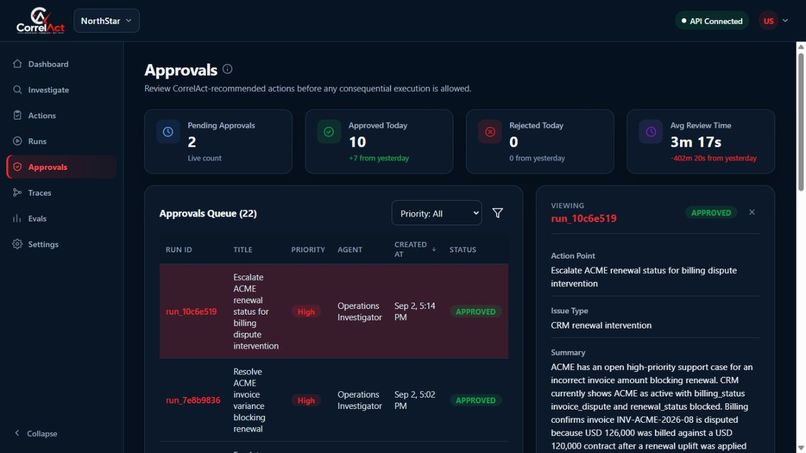
Task: Click the Approvals shield icon
Action: click(17, 167)
